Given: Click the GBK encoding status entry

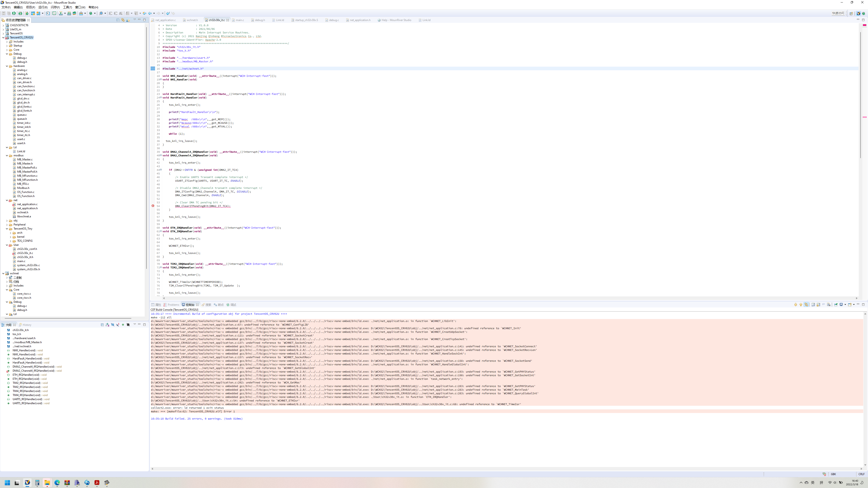Looking at the screenshot, I should coord(833,474).
